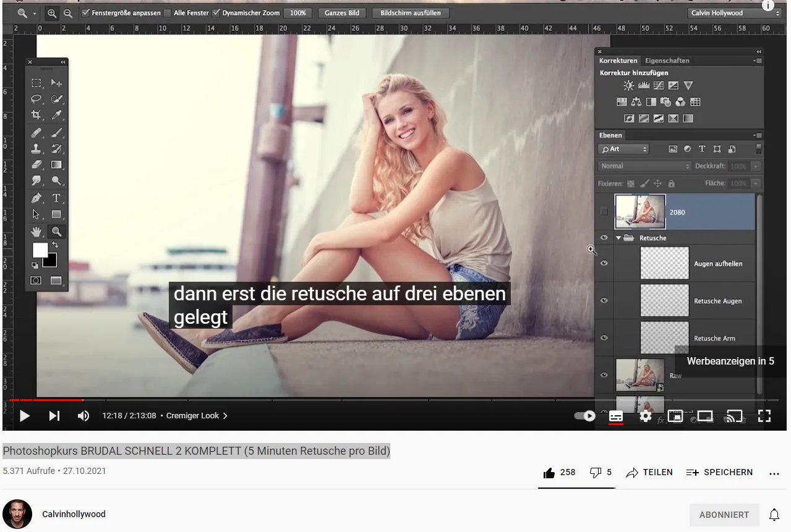Image resolution: width=791 pixels, height=532 pixels.
Task: Open the layer filter type dropdown
Action: coord(623,148)
